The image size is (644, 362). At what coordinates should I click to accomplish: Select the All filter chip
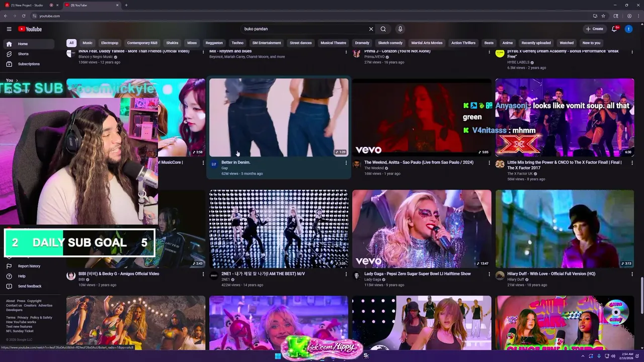71,43
